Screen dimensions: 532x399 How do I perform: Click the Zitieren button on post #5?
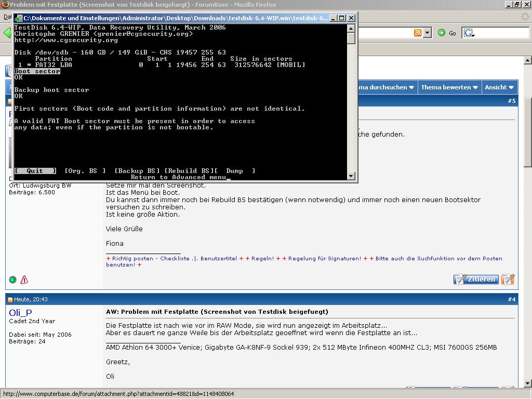(x=476, y=279)
